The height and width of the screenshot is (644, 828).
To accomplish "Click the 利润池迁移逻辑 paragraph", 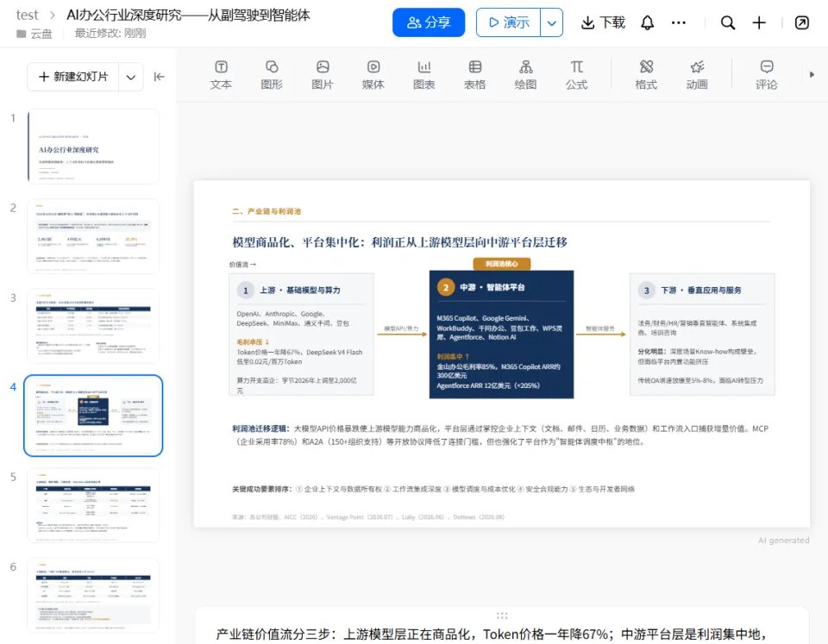I will [500, 435].
